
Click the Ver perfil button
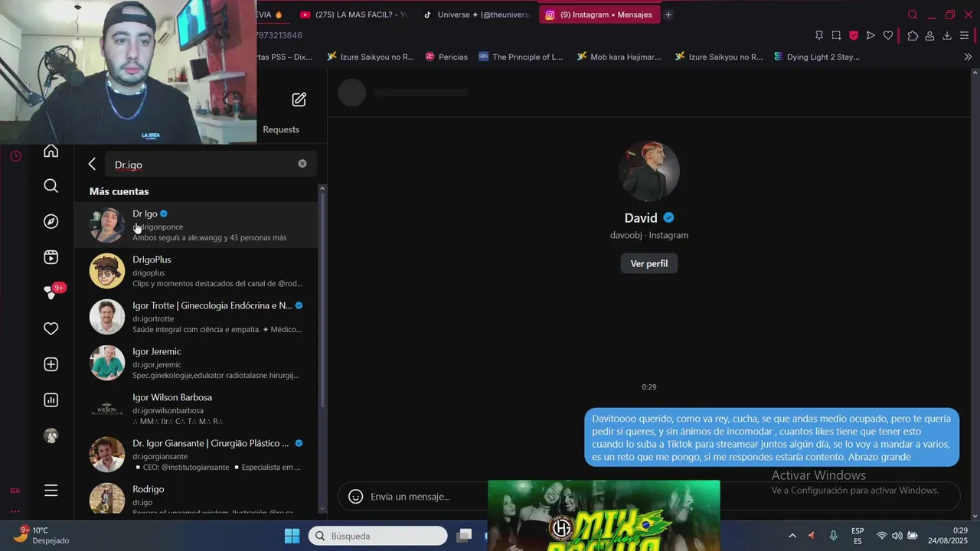pos(648,263)
